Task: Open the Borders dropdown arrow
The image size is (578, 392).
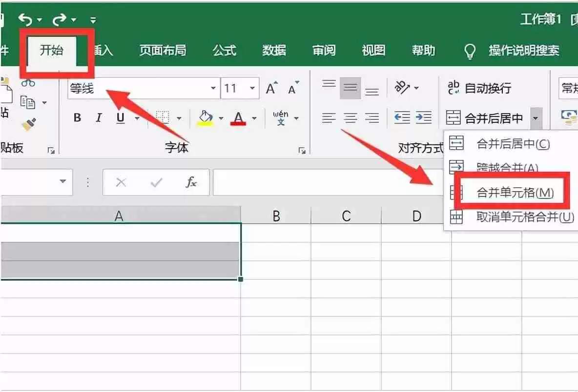Action: click(179, 118)
